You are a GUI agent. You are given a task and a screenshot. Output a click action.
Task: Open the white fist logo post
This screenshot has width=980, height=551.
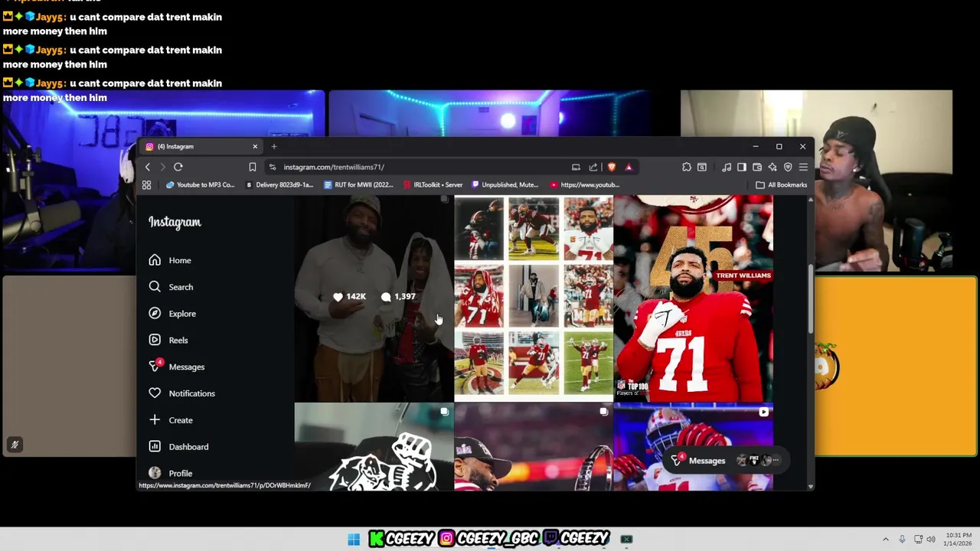(x=374, y=447)
